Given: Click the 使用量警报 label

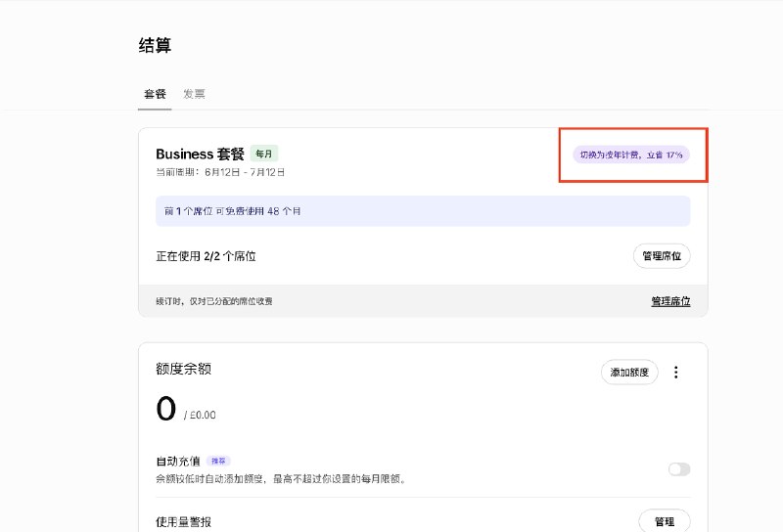Looking at the screenshot, I should tap(183, 522).
